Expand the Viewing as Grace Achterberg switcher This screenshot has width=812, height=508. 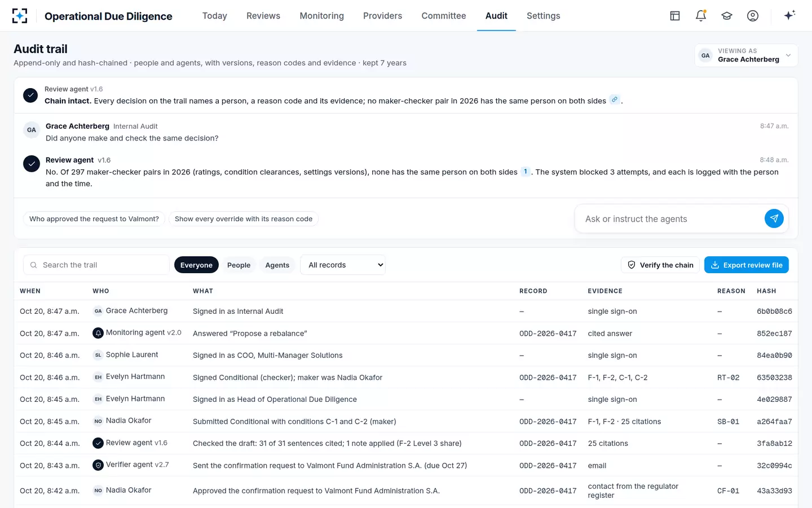(x=746, y=55)
